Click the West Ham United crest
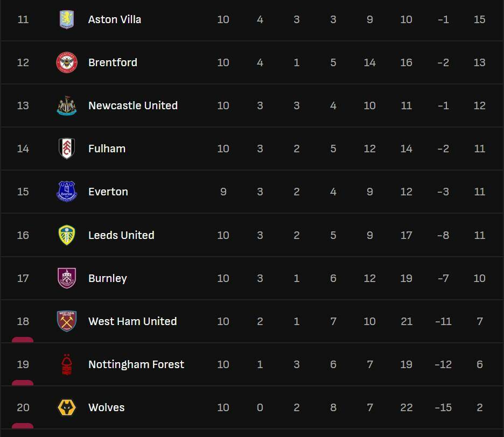504x437 pixels. pyautogui.click(x=67, y=321)
